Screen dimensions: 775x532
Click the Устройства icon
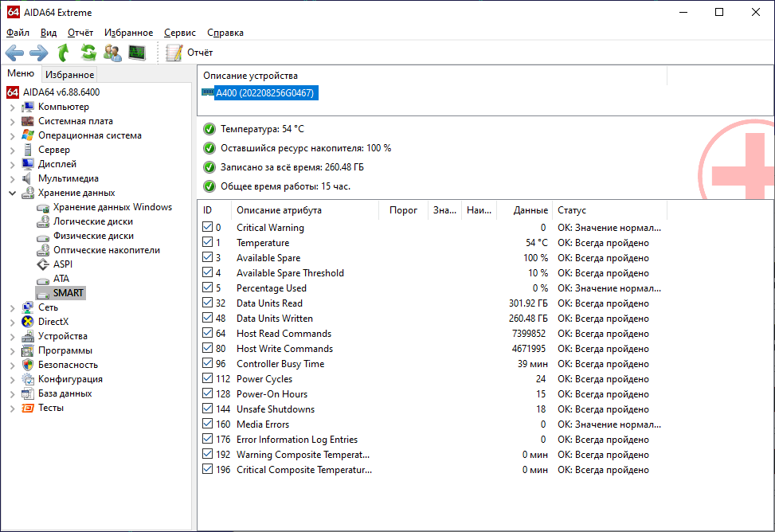click(28, 336)
